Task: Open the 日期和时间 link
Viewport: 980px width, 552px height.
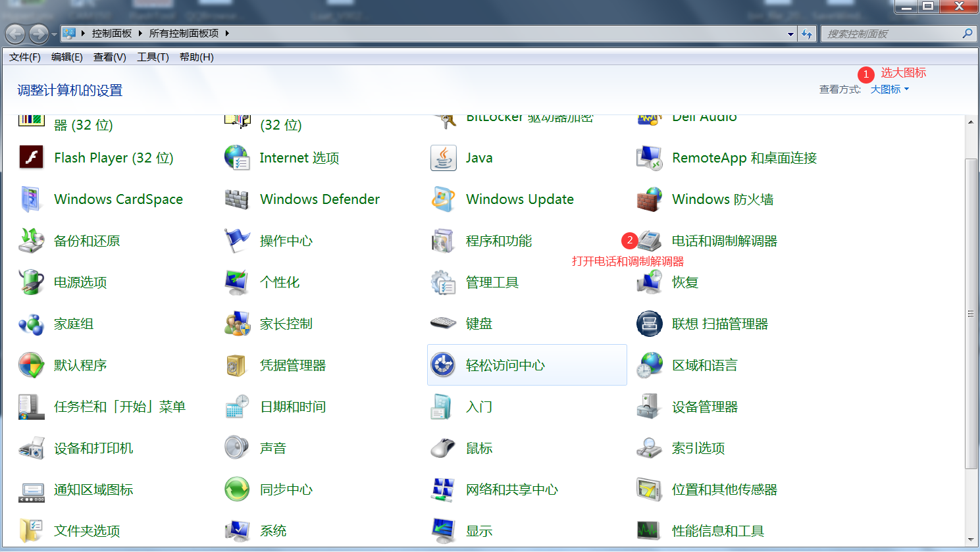Action: point(293,407)
